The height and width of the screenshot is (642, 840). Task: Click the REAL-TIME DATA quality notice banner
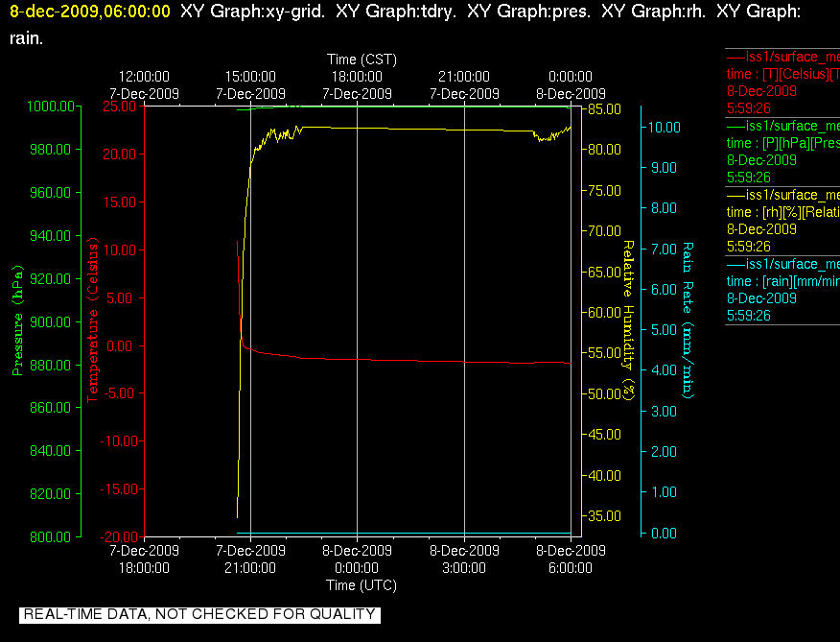click(199, 614)
